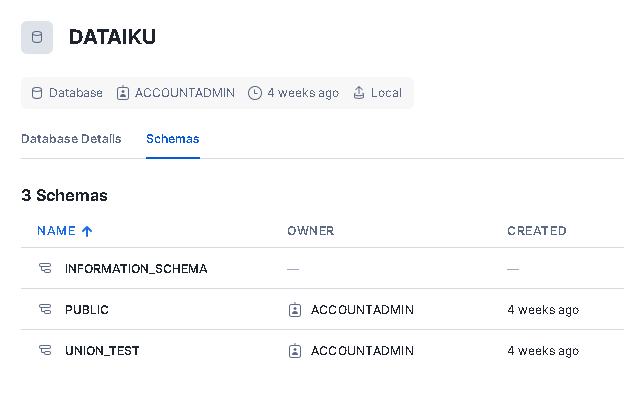Sort schemas by NAME column header

click(56, 231)
